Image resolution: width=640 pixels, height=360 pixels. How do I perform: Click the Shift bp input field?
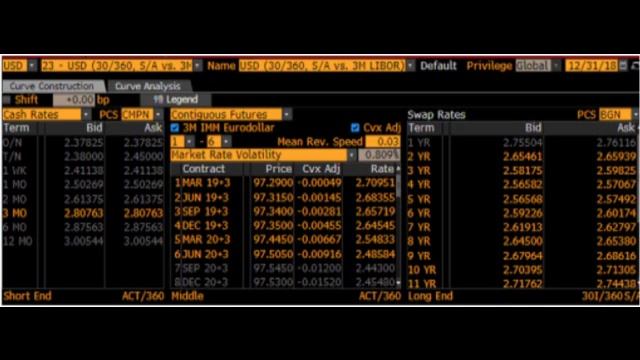pyautogui.click(x=74, y=100)
